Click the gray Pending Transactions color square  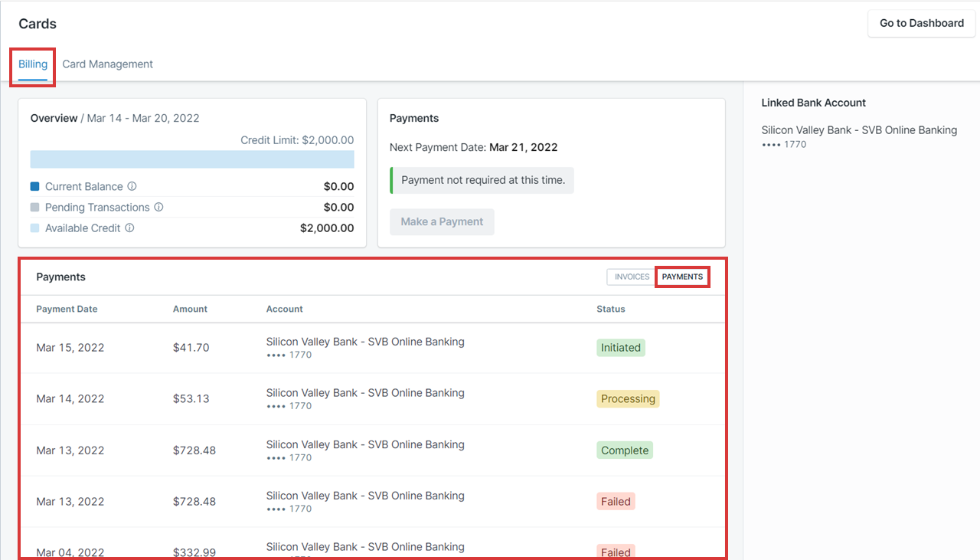click(x=35, y=207)
